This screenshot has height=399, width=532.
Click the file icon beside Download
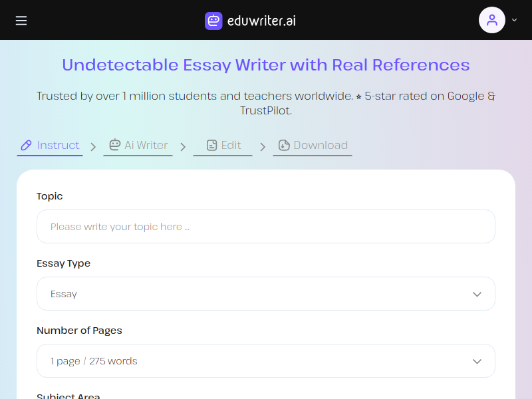[x=284, y=145]
